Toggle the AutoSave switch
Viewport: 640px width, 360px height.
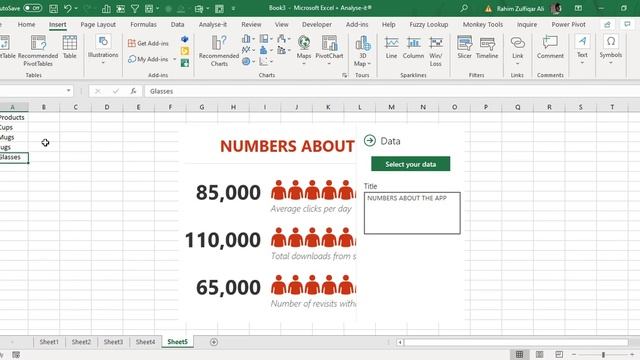32,8
